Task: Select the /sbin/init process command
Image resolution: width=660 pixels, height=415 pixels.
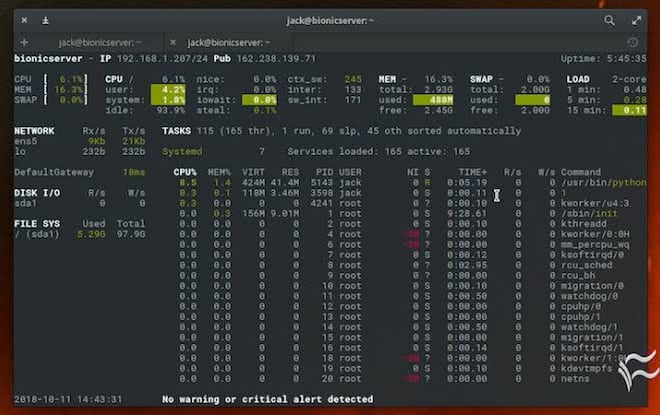Action: (589, 214)
